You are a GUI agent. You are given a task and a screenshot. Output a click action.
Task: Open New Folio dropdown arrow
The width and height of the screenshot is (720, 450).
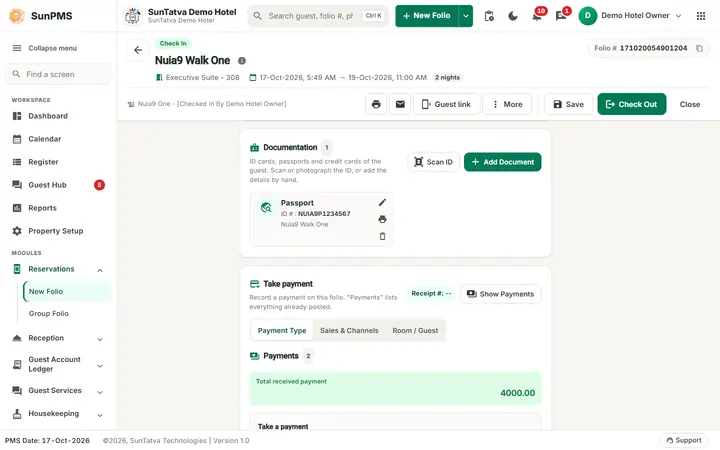point(466,16)
